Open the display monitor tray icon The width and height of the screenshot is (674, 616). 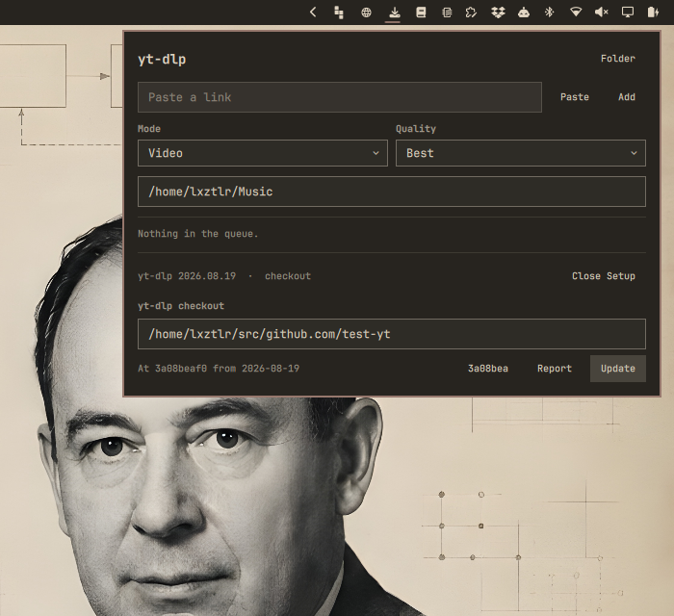pos(628,12)
